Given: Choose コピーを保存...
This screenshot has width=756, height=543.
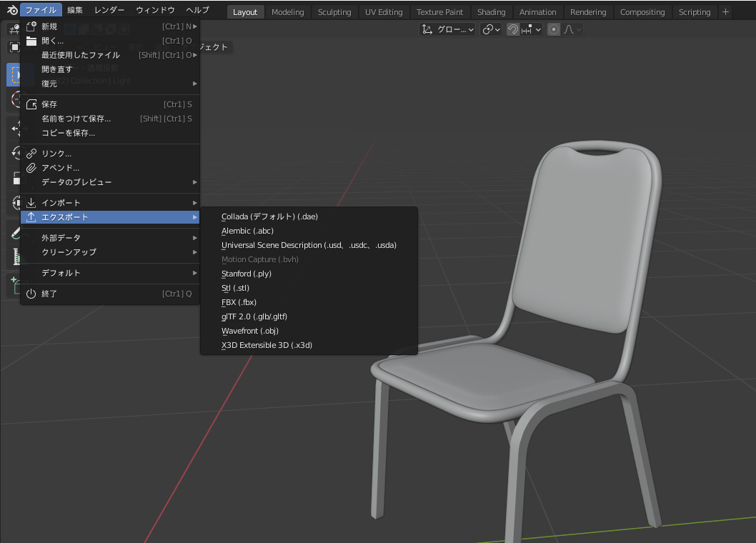Looking at the screenshot, I should click(110, 133).
